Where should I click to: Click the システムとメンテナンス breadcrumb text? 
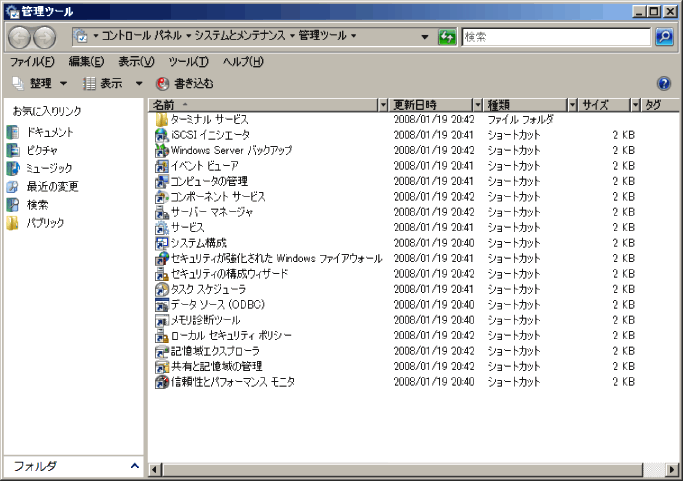tap(239, 35)
